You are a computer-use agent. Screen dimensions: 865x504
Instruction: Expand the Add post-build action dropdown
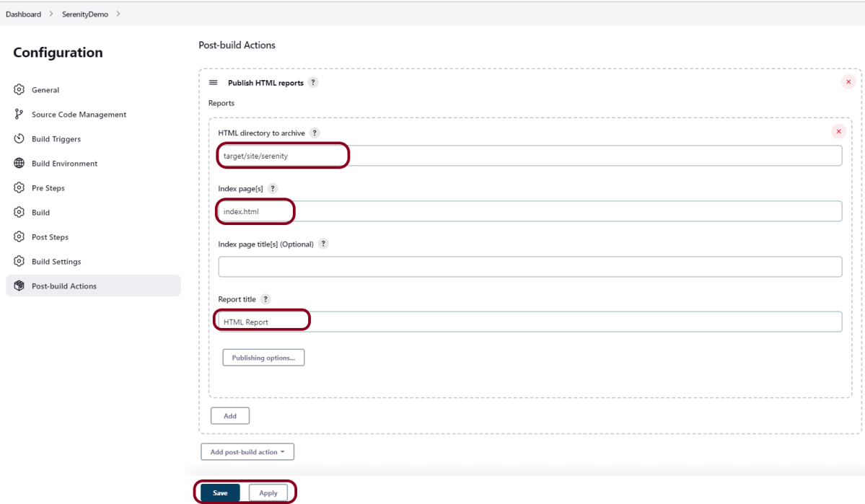247,452
